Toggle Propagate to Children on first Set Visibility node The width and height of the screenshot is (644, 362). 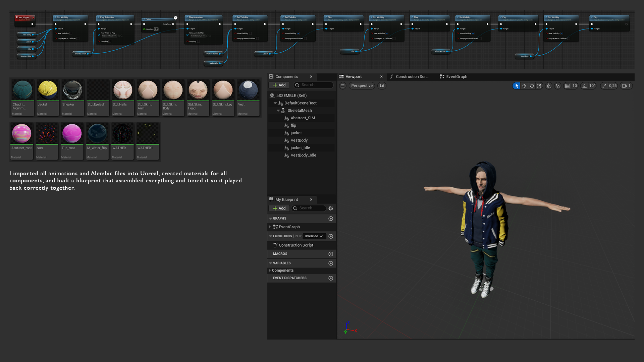click(x=78, y=39)
